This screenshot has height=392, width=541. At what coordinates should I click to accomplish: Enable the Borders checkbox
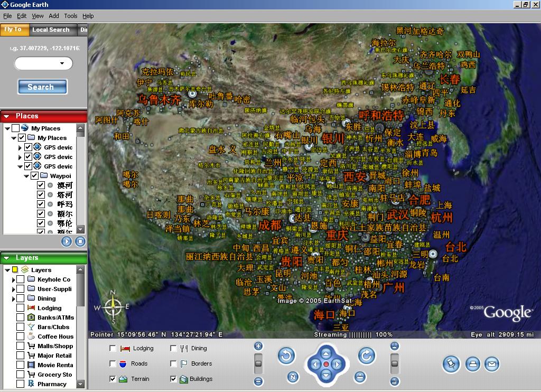pyautogui.click(x=173, y=364)
